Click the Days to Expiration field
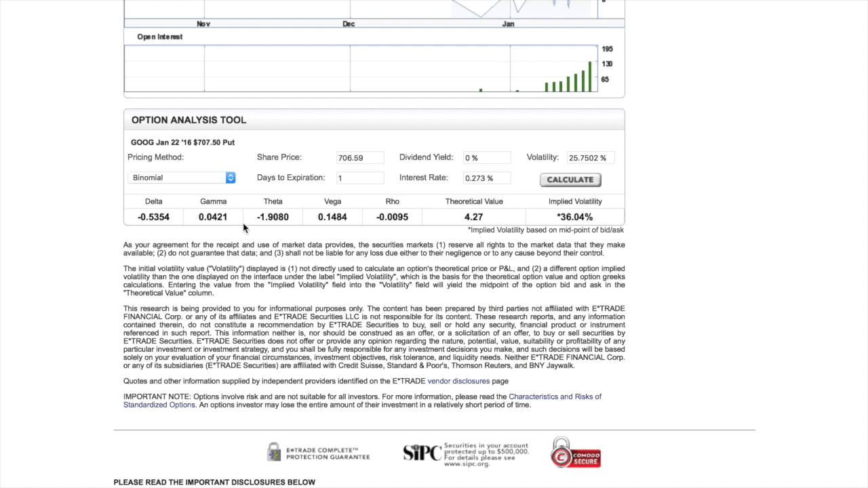This screenshot has width=868, height=488. [x=360, y=178]
